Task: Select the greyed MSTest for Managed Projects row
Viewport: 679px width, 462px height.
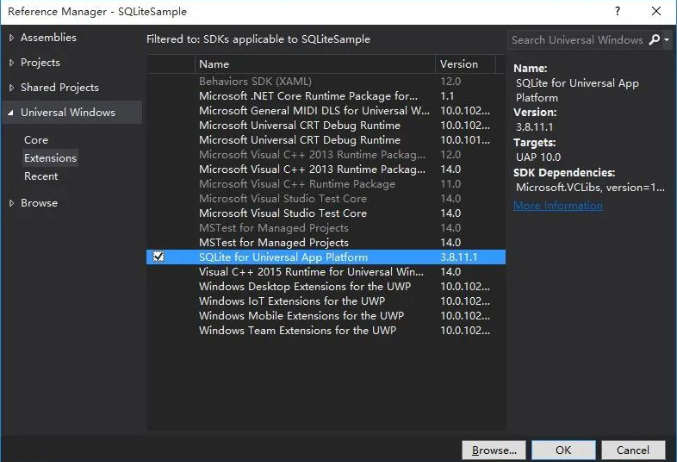Action: coord(326,228)
